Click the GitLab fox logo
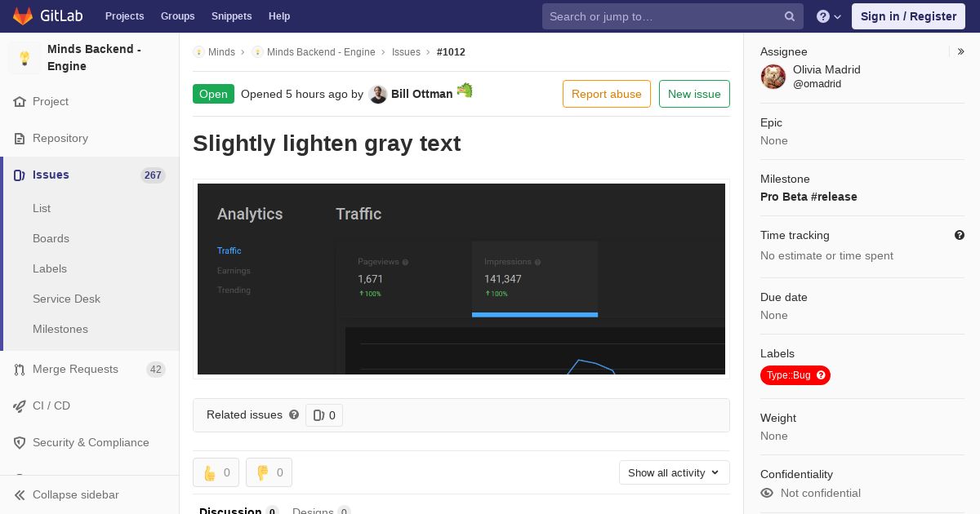Viewport: 980px width, 514px height. 23,16
